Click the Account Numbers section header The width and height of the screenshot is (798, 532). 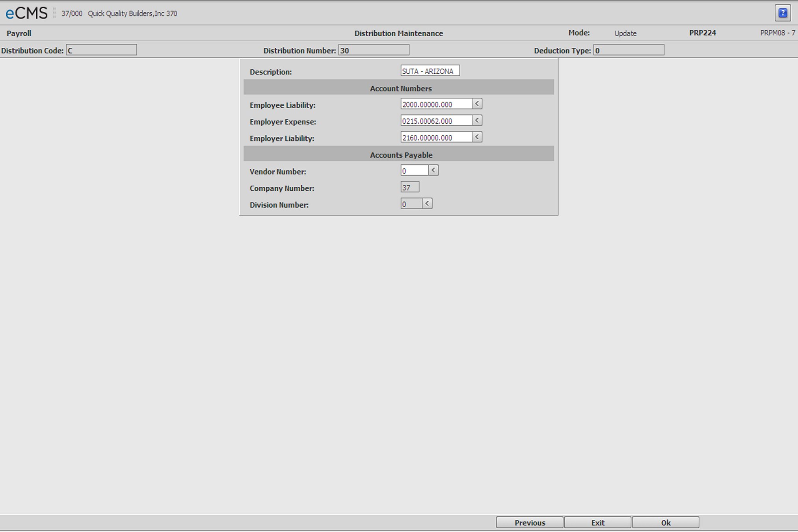pos(399,87)
